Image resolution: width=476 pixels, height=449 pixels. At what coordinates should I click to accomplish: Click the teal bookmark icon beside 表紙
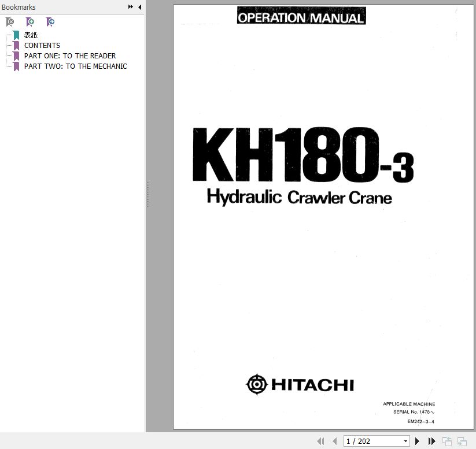click(x=16, y=35)
